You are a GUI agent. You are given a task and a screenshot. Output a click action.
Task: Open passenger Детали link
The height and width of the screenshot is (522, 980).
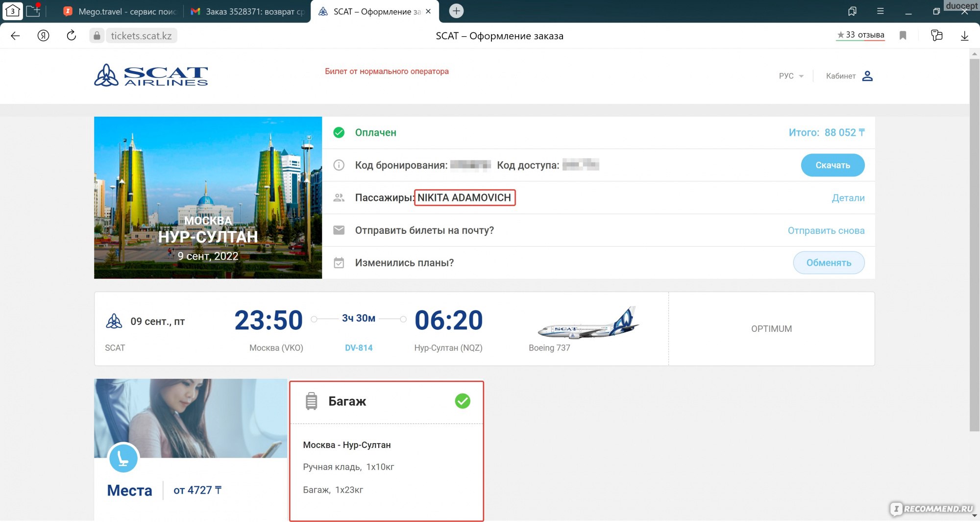848,198
